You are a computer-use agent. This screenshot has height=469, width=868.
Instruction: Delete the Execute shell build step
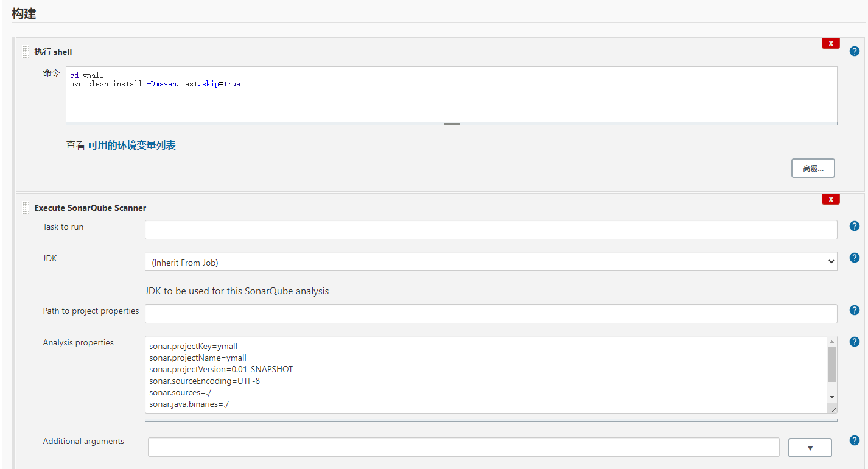tap(830, 43)
